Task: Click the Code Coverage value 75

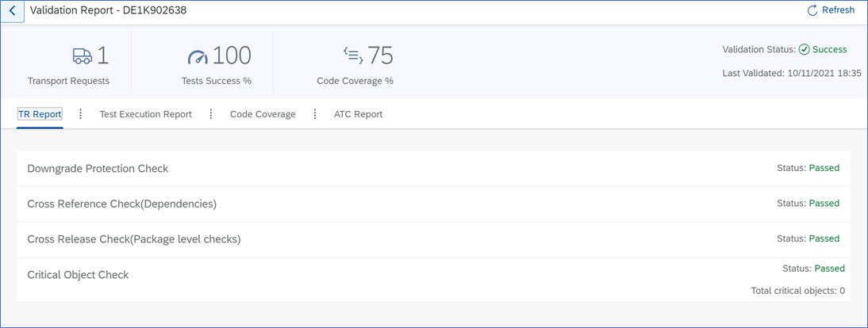Action: [x=380, y=55]
